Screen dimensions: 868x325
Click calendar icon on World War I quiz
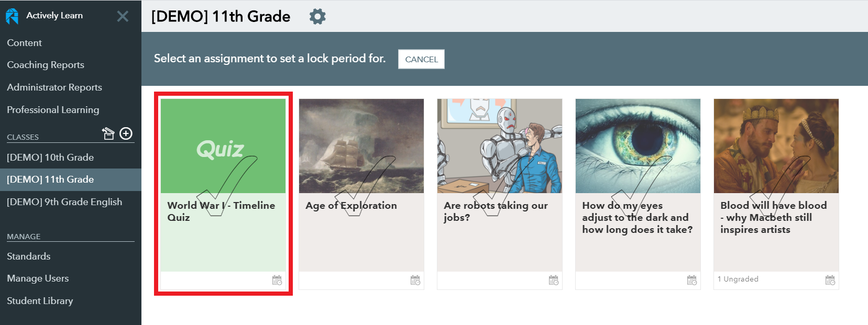(277, 280)
